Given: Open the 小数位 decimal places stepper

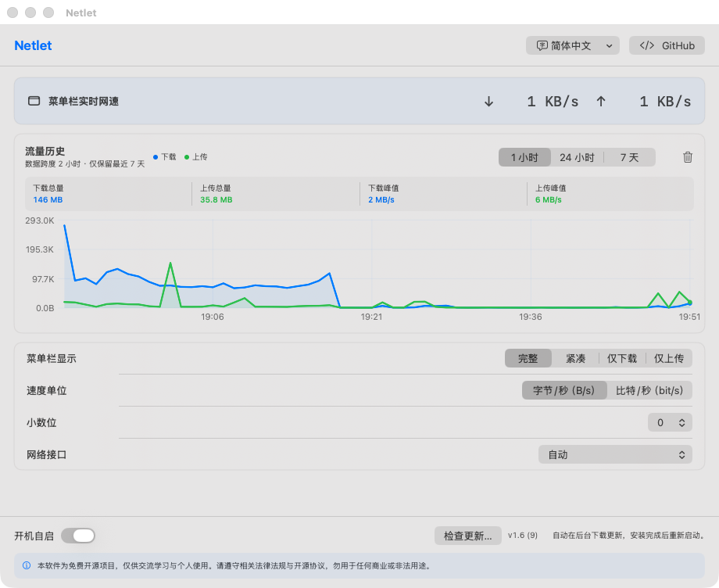Looking at the screenshot, I should point(670,422).
